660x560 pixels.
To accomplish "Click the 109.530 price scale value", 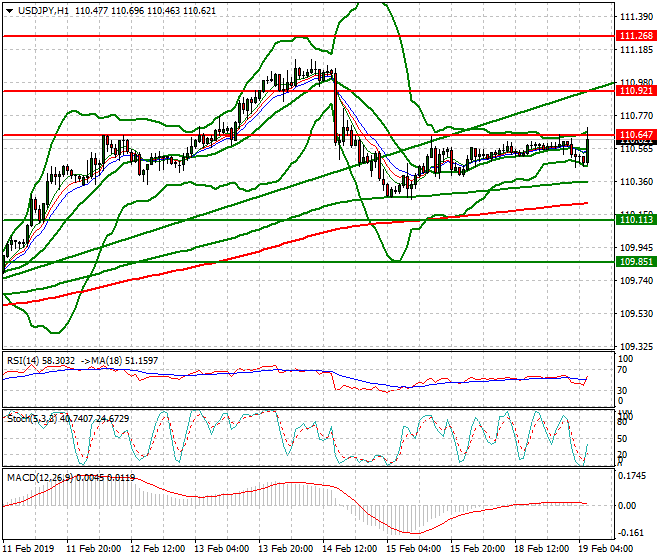I will (636, 314).
